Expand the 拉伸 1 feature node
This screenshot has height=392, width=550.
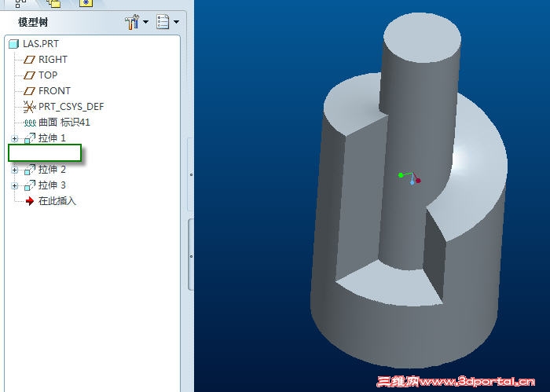pos(14,138)
